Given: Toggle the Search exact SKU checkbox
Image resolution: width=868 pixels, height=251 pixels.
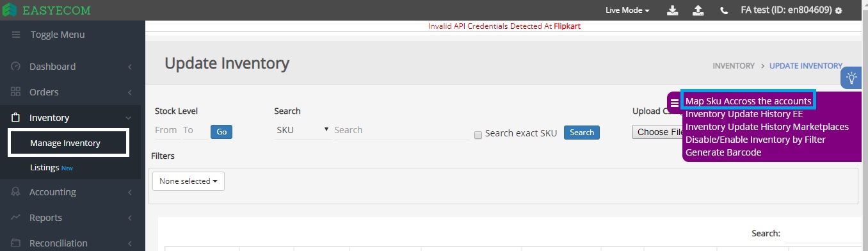Looking at the screenshot, I should click(478, 134).
